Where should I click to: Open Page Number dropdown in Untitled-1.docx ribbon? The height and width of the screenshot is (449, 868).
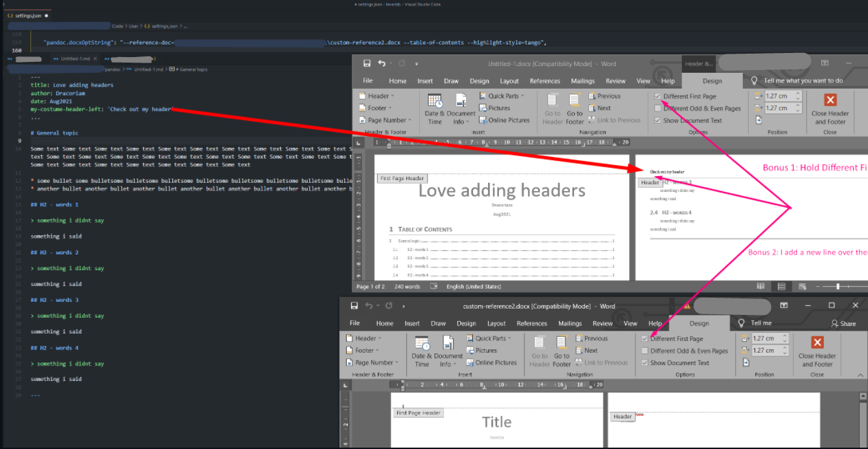pos(384,120)
